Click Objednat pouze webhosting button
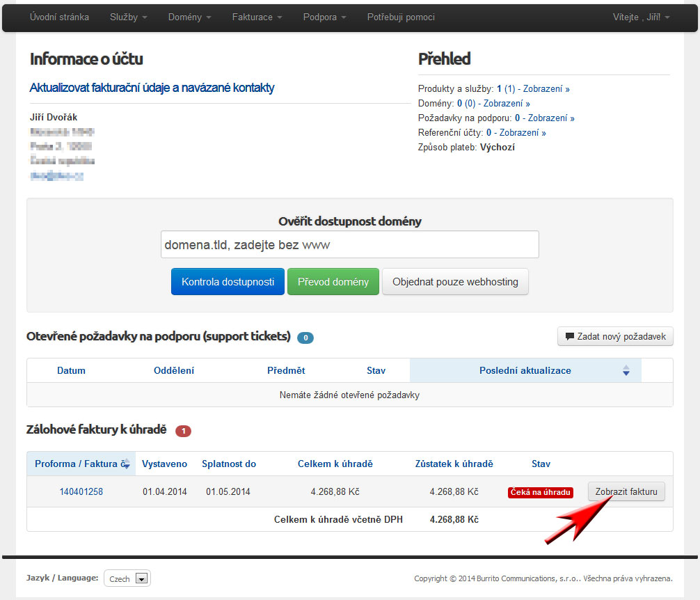Screen dimensions: 700x600 455,282
